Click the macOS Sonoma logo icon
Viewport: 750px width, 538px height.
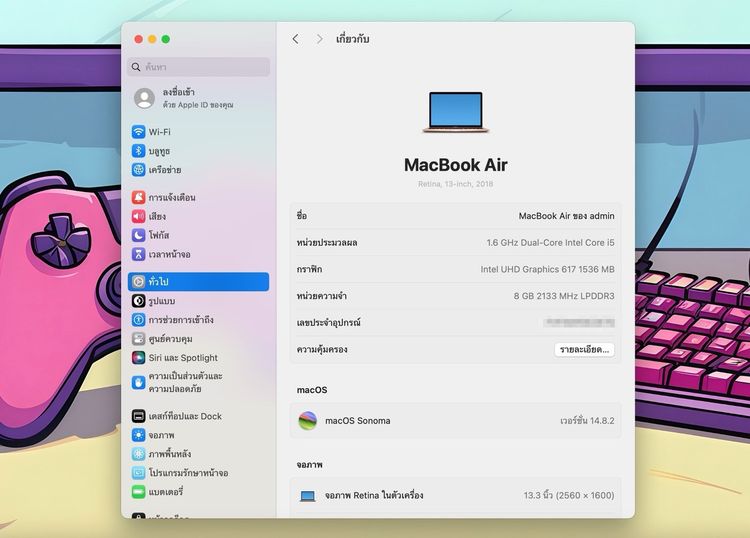(308, 421)
